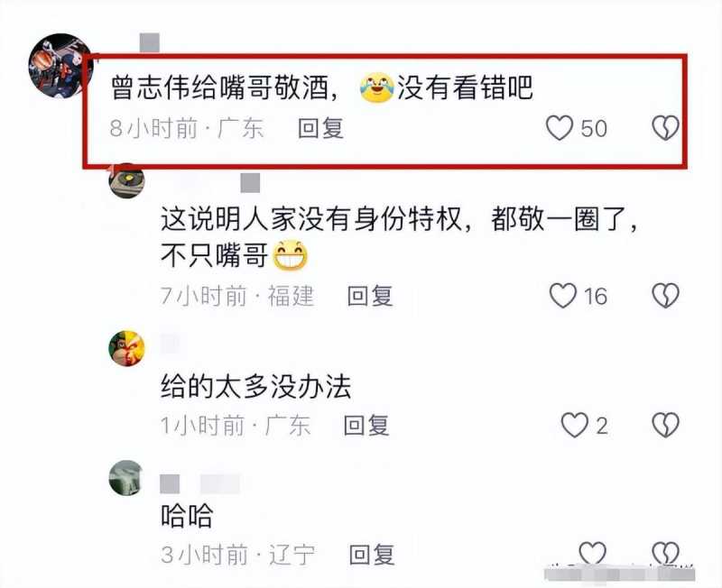This screenshot has height=588, width=722.
Task: Like the comment 给的太多没办法
Action: 574,425
